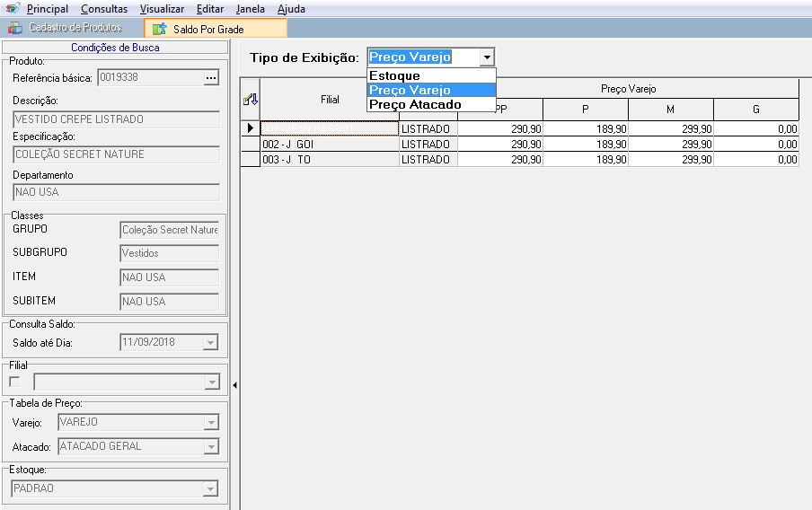This screenshot has height=510, width=812.
Task: Open the Visualizar menu
Action: [x=162, y=9]
